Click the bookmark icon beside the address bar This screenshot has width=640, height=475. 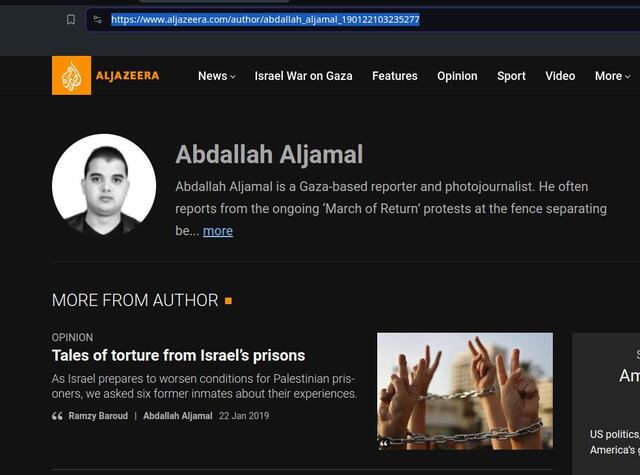pyautogui.click(x=71, y=19)
